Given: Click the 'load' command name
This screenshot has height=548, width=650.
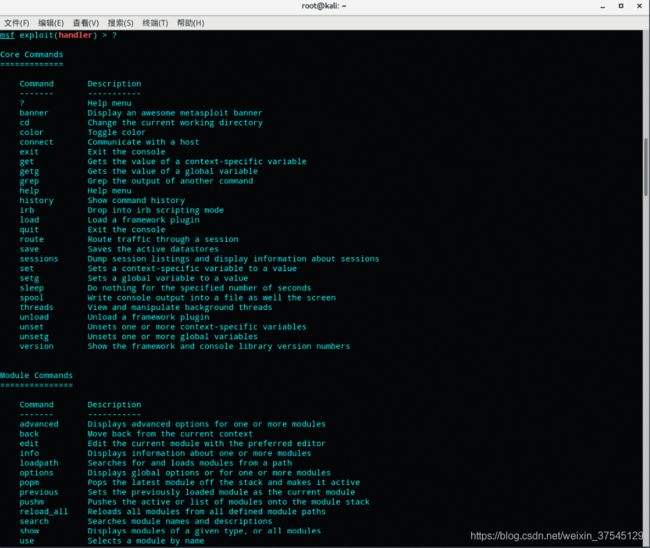Looking at the screenshot, I should pyautogui.click(x=29, y=220).
